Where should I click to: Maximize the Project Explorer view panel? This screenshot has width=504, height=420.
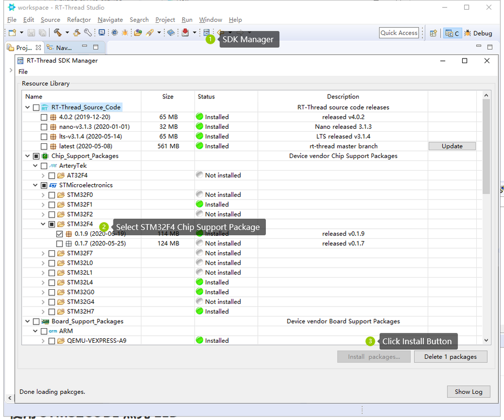click(96, 47)
